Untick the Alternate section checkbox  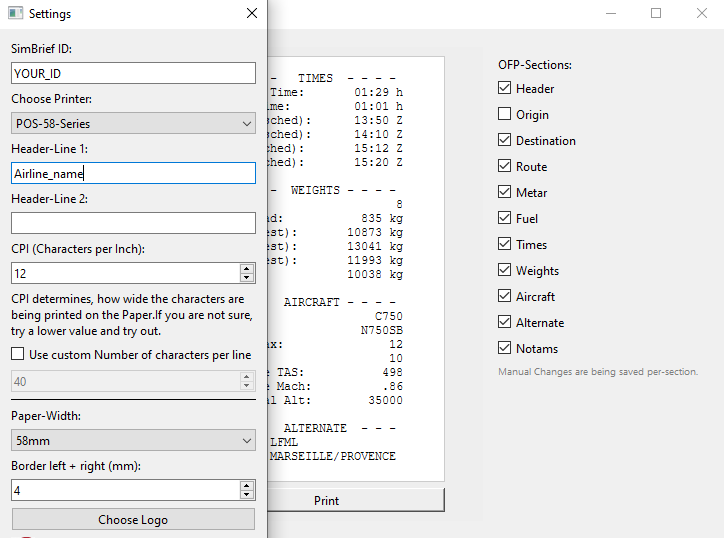[x=505, y=322]
